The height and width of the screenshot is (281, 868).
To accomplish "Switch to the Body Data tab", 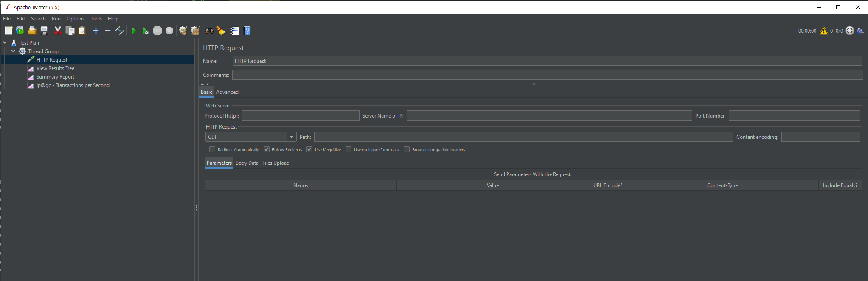I will [247, 163].
